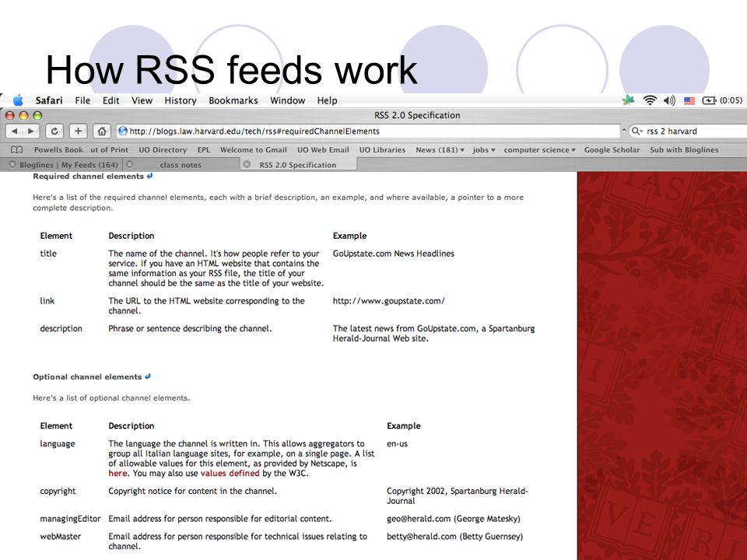The height and width of the screenshot is (560, 747).
Task: Click the US flag input menu
Action: point(689,101)
